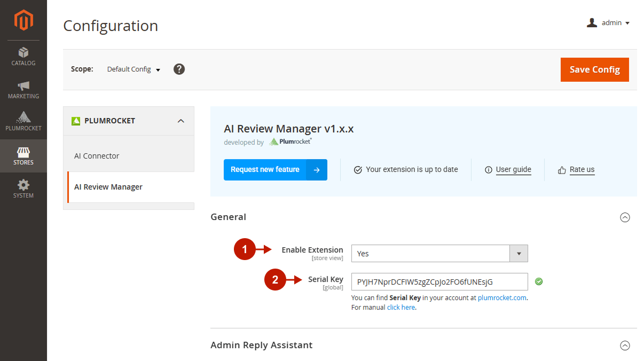Click the green serial key valid checkmark
644x361 pixels.
pyautogui.click(x=539, y=281)
